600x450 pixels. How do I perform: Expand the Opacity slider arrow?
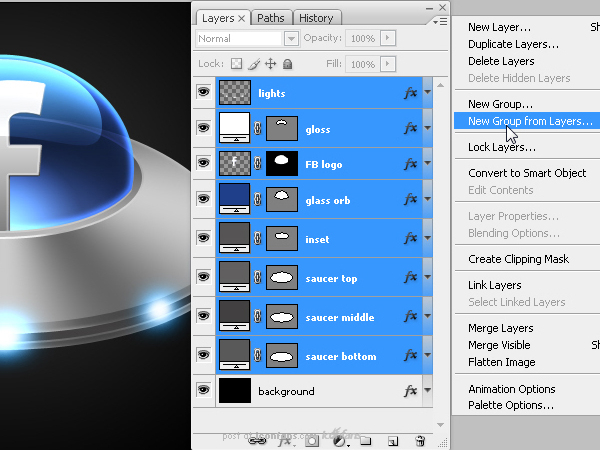pyautogui.click(x=388, y=38)
